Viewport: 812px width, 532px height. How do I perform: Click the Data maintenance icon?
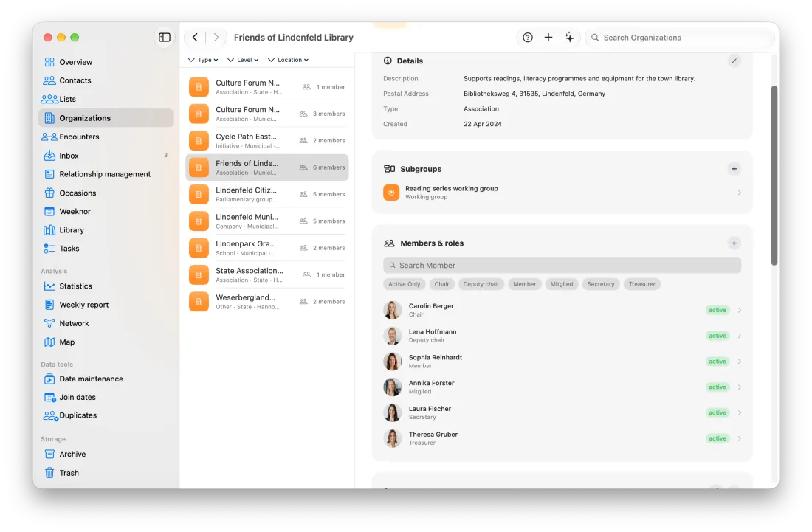[49, 379]
